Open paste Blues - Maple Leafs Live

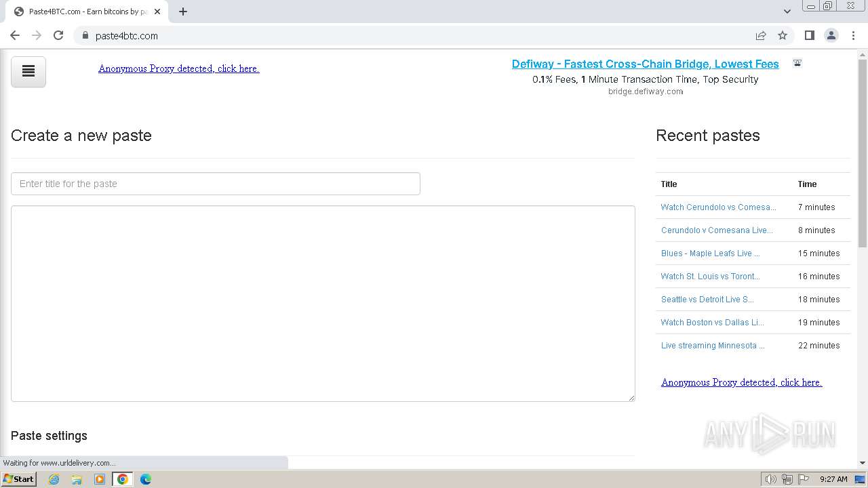[x=710, y=253]
